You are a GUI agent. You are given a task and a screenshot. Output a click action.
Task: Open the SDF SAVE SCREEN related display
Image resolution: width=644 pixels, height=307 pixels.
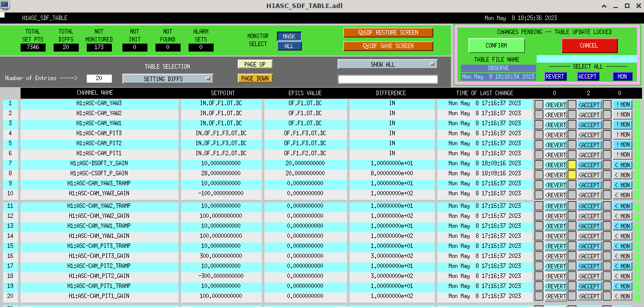(388, 46)
